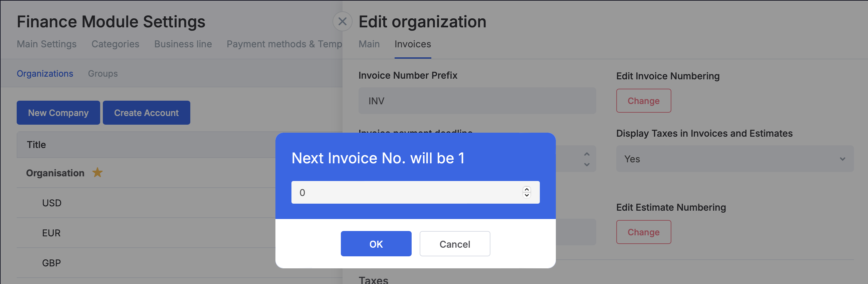868x284 pixels.
Task: Go to the Business line tab
Action: click(x=183, y=44)
